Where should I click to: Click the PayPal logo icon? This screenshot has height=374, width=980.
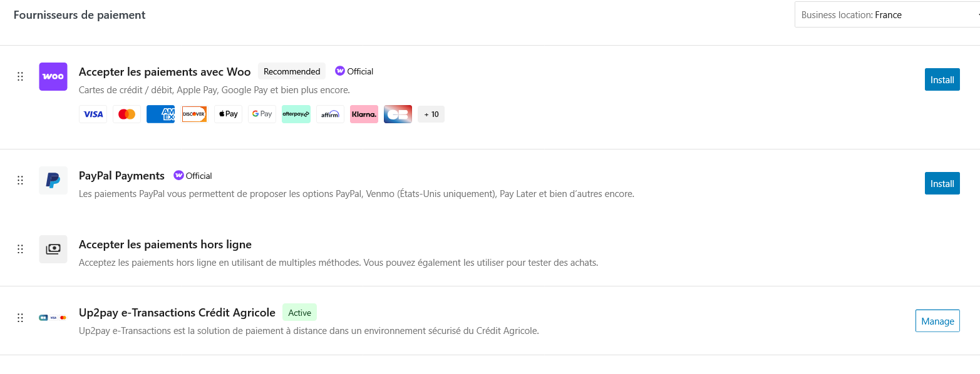[x=53, y=180]
